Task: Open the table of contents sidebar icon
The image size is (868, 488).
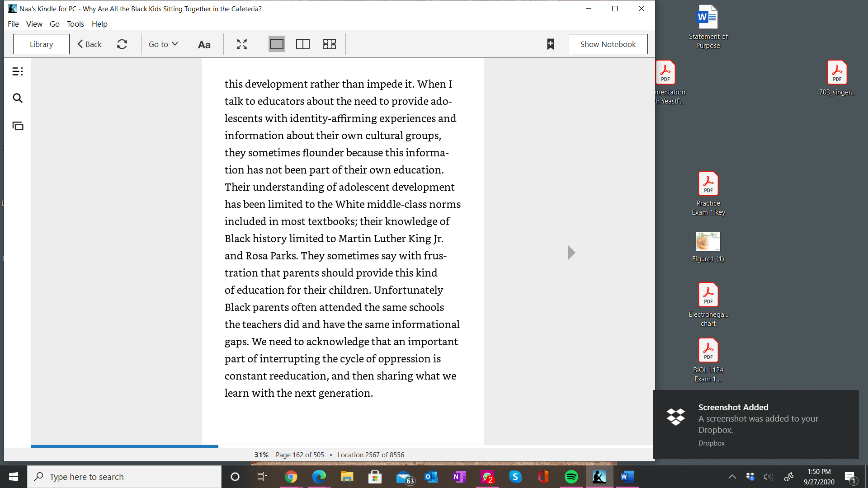Action: [18, 71]
